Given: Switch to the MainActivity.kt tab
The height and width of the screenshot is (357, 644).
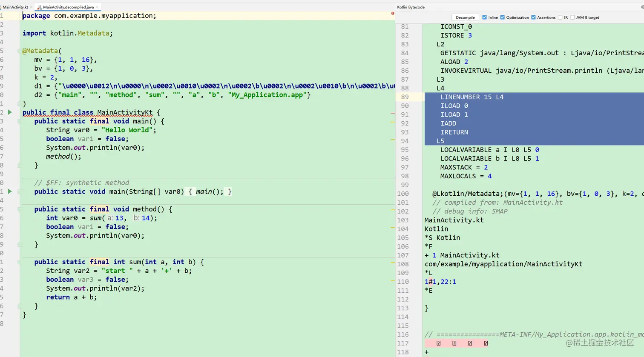Looking at the screenshot, I should 15,7.
